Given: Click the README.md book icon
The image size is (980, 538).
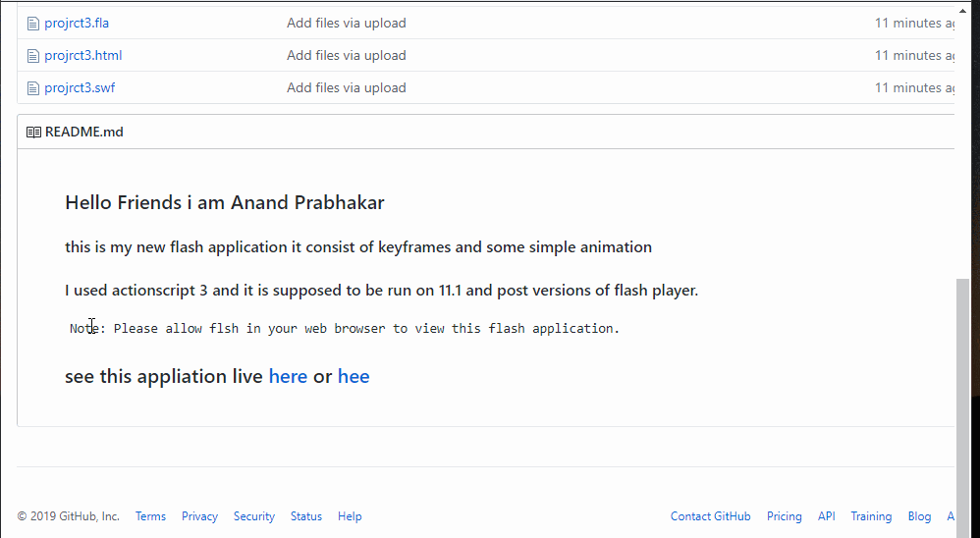Looking at the screenshot, I should (x=33, y=132).
